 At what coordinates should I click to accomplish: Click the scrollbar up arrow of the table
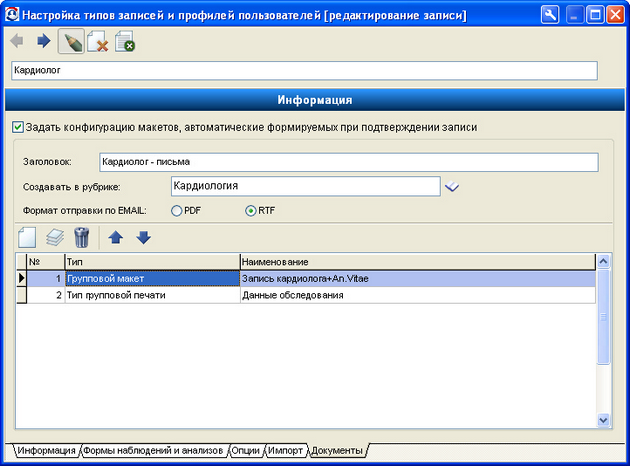click(x=603, y=262)
